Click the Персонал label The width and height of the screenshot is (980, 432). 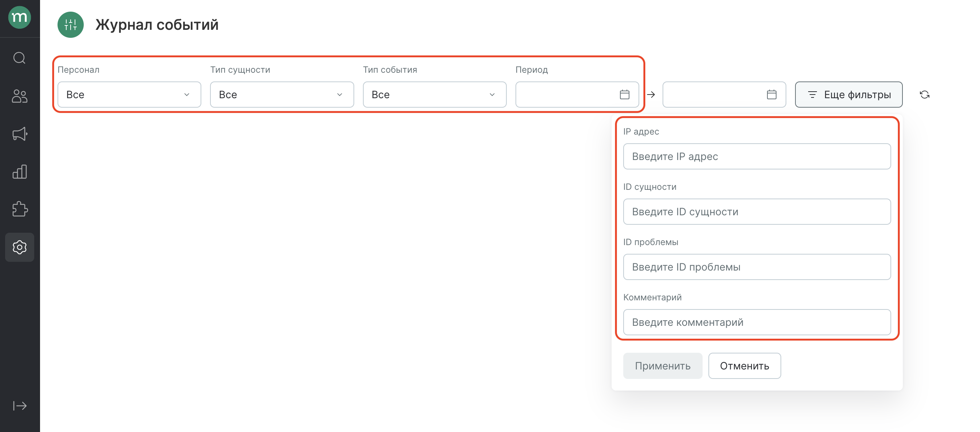coord(78,70)
